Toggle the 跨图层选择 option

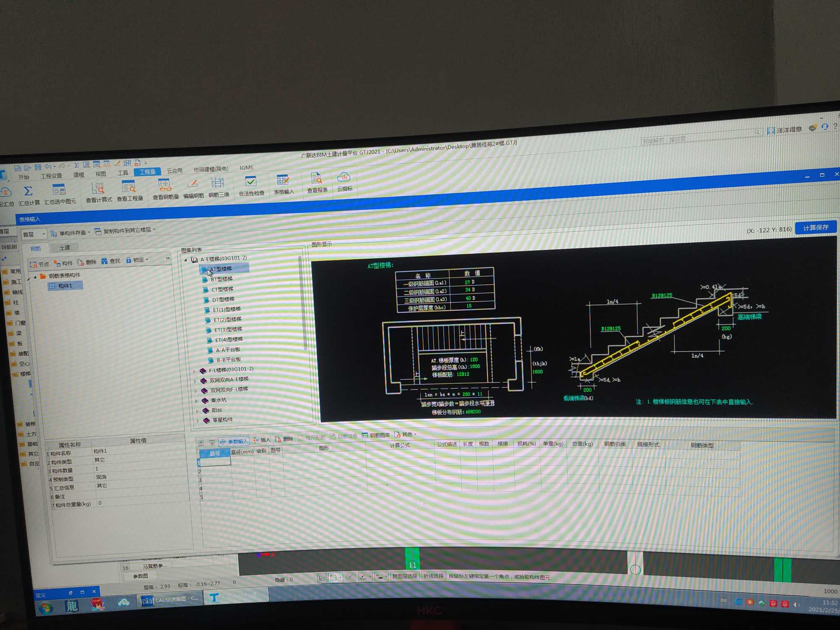pos(404,576)
